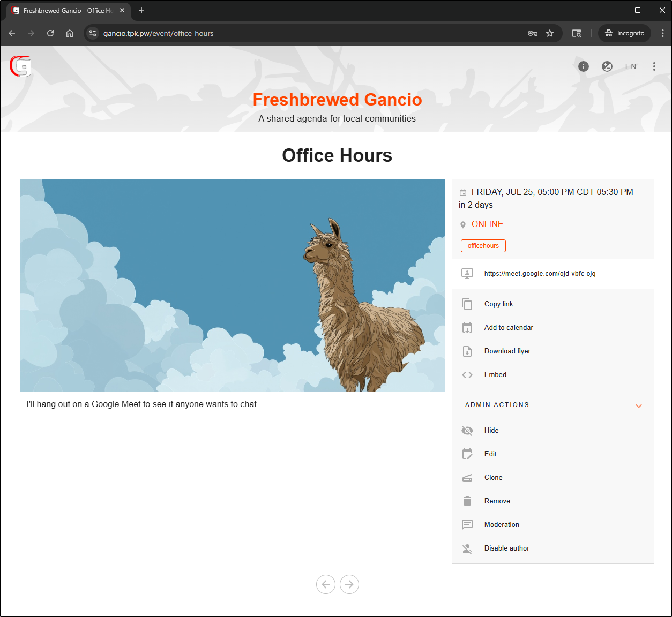The image size is (672, 617).
Task: Click the 'in 2 days' text
Action: (475, 205)
